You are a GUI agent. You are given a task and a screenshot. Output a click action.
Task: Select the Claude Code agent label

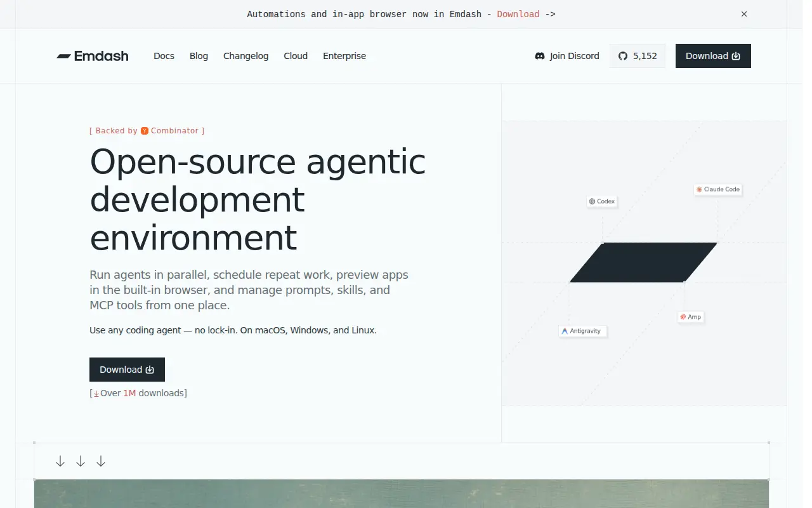[x=718, y=189]
